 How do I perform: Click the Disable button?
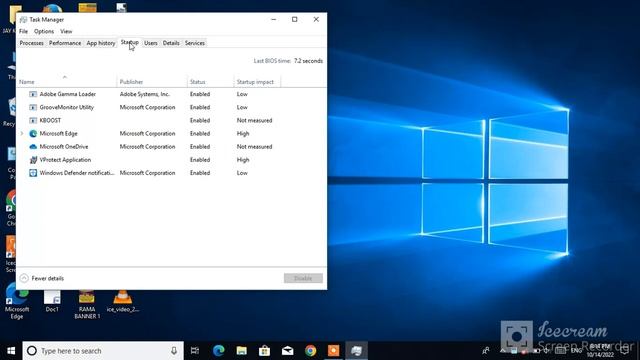point(303,278)
